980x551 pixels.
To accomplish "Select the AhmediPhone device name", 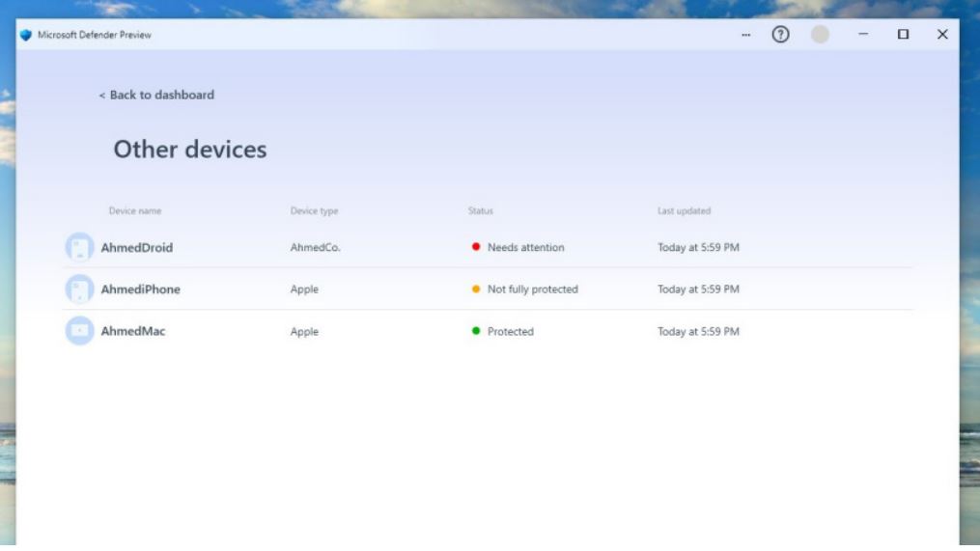I will tap(141, 289).
